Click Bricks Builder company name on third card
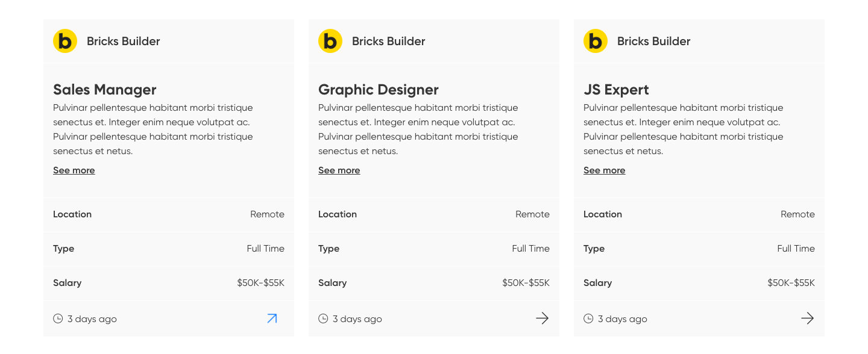868x354 pixels. point(653,41)
